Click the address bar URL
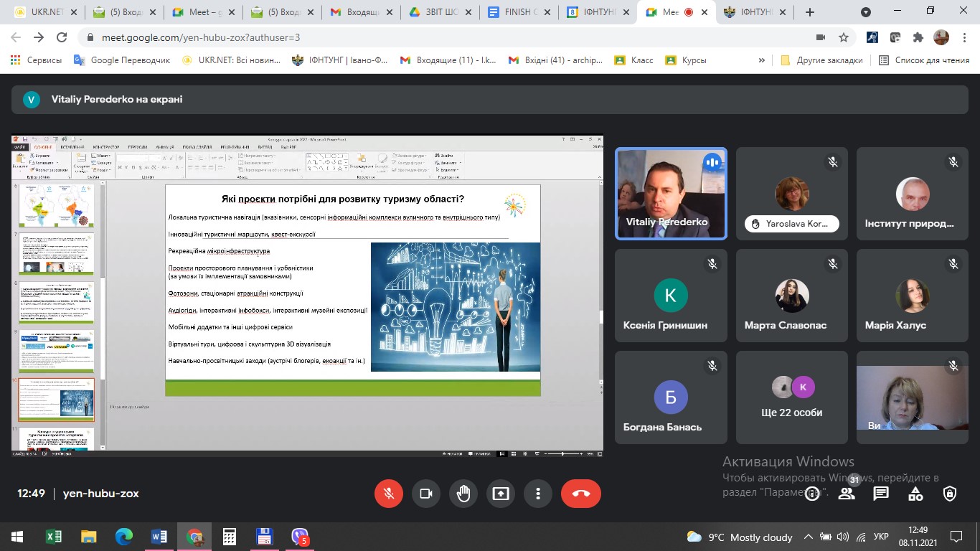Image resolution: width=980 pixels, height=551 pixels. 201,37
